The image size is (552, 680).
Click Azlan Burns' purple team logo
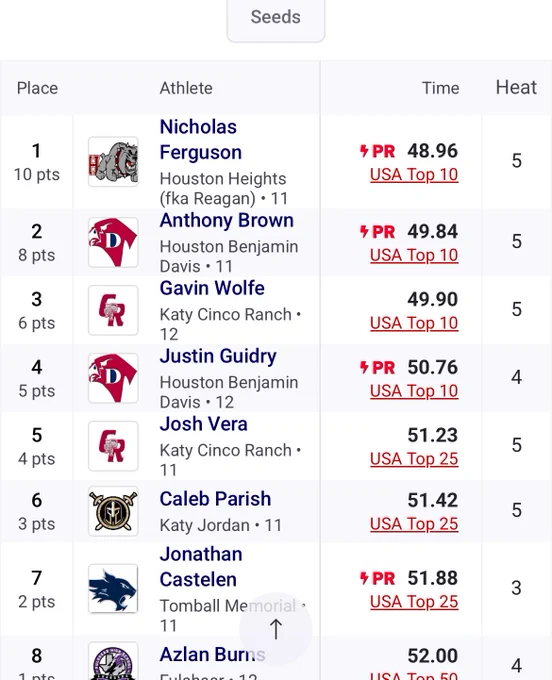113,661
